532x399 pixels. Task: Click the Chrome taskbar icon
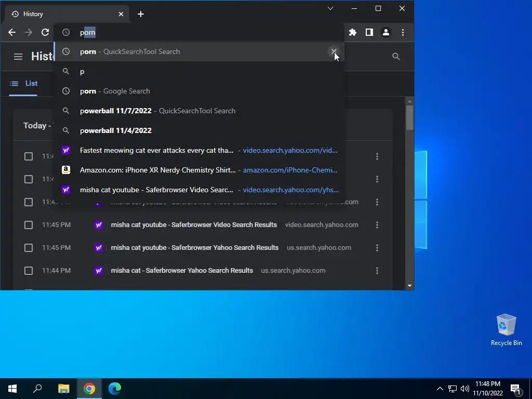(89, 389)
